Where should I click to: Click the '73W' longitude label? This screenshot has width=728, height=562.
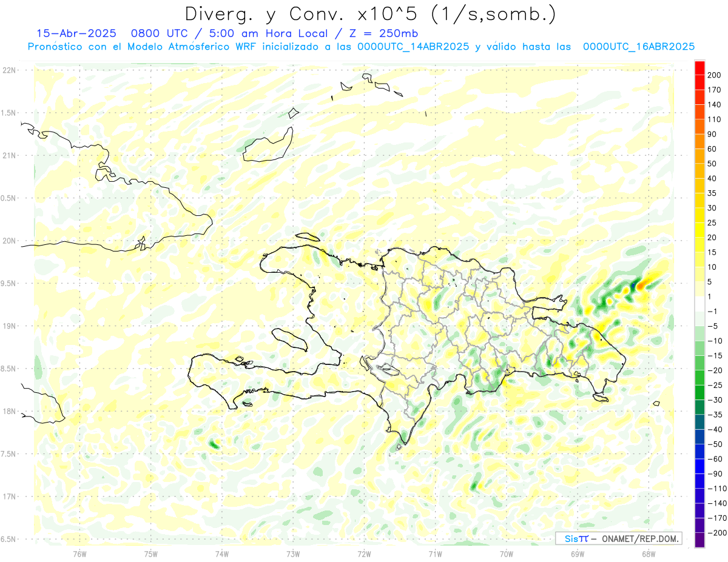pos(293,554)
